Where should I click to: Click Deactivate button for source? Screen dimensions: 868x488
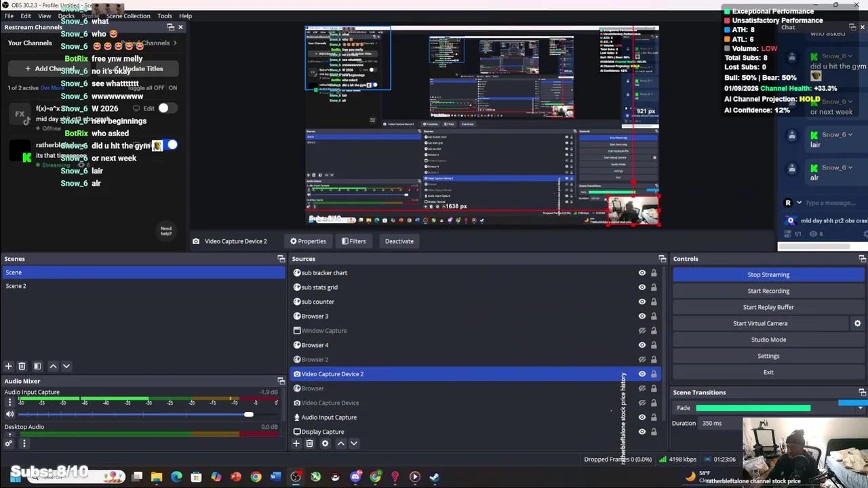tap(399, 241)
